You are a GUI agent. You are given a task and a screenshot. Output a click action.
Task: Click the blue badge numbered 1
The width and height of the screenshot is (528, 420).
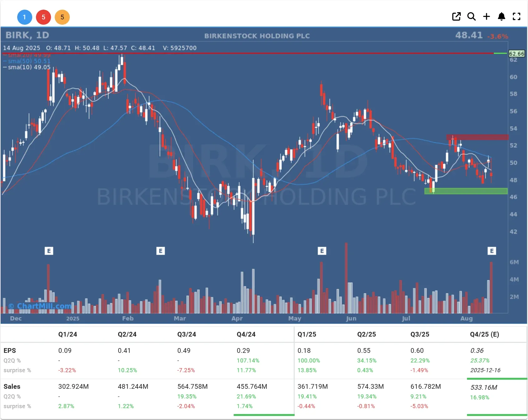click(25, 17)
